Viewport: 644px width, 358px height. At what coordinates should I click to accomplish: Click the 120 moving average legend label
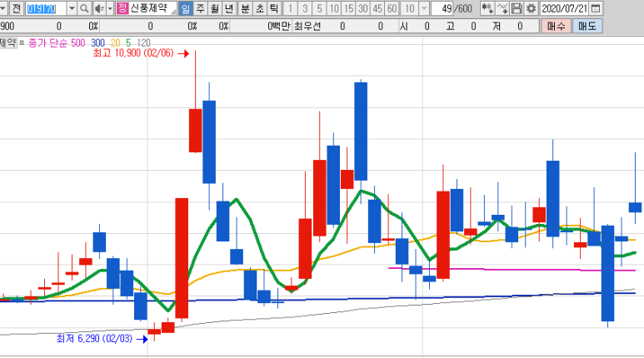coord(144,42)
